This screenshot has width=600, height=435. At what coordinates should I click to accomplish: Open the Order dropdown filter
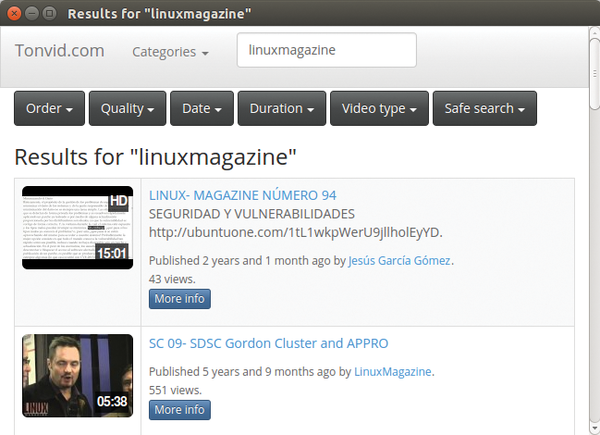[49, 108]
